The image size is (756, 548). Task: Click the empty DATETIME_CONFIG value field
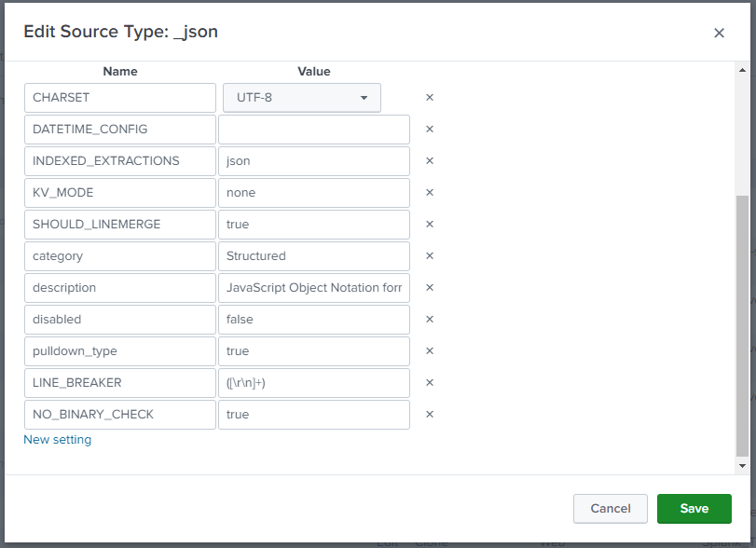[x=314, y=130]
